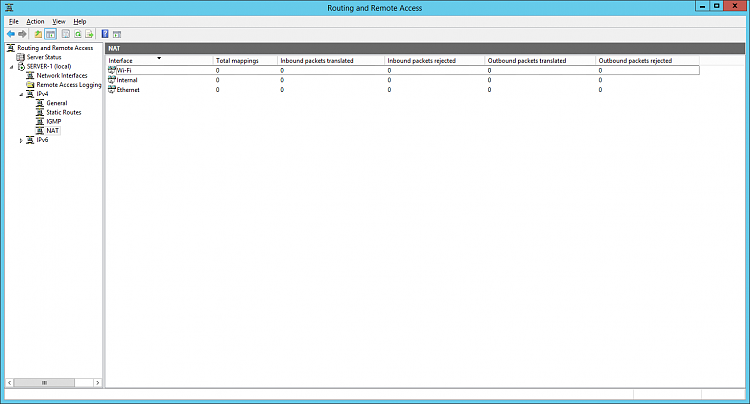
Task: Go back with the blue Back arrow
Action: (11, 34)
